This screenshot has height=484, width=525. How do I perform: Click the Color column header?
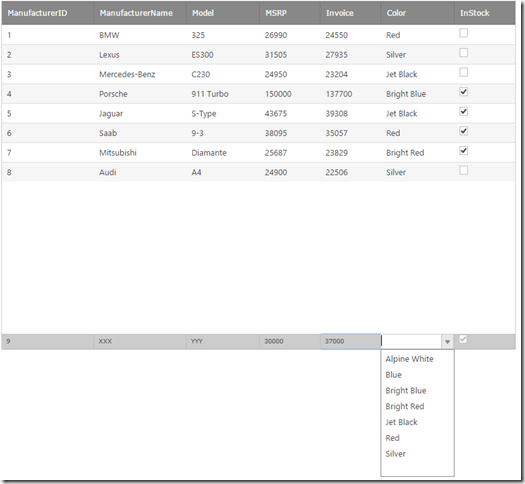418,13
